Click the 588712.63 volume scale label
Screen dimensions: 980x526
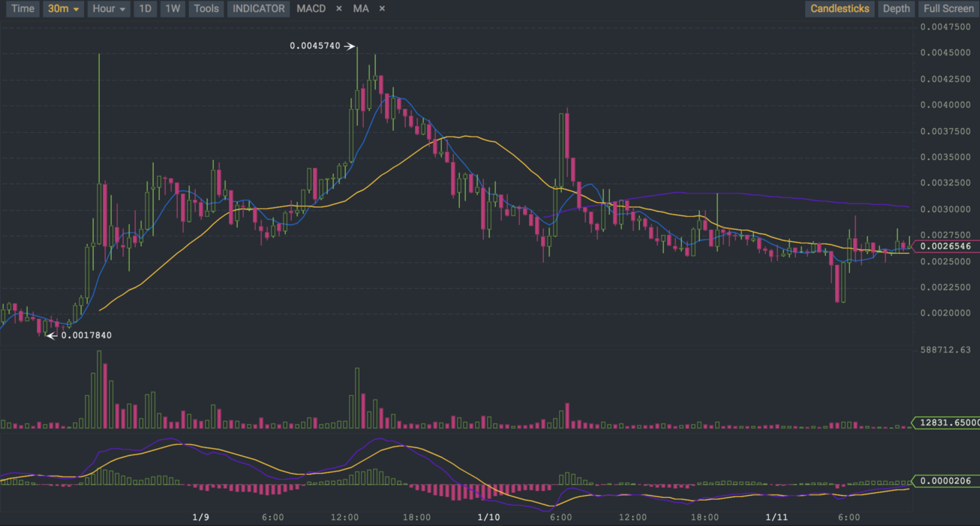point(946,350)
